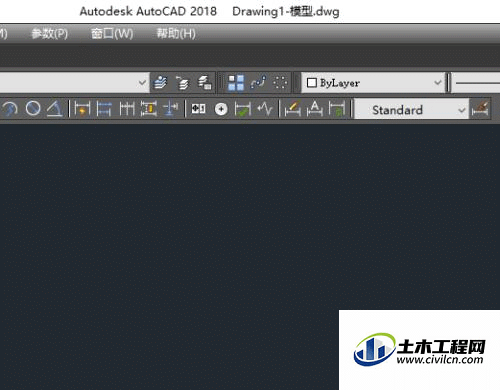The height and width of the screenshot is (390, 500).
Task: Select the Baseline dimension tool
Action: pos(104,109)
